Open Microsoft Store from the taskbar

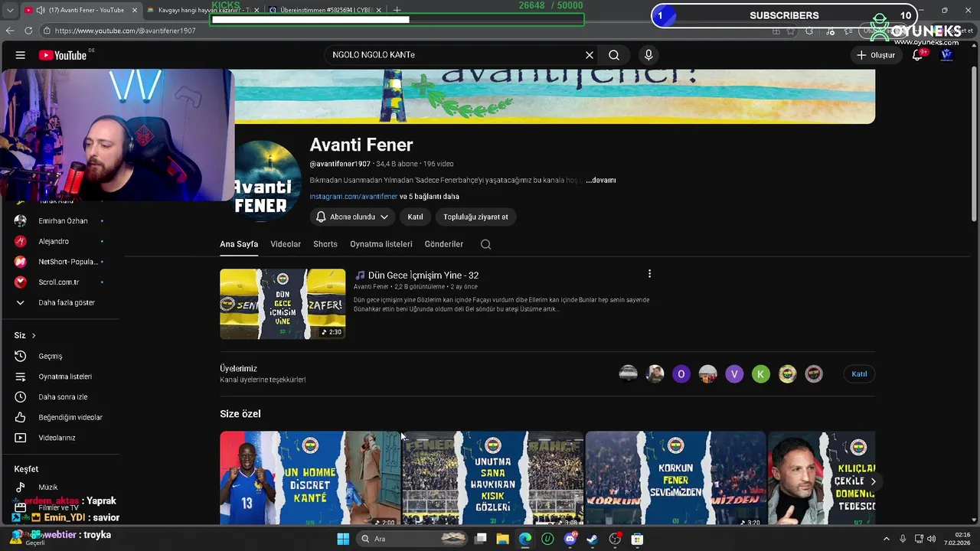point(637,539)
